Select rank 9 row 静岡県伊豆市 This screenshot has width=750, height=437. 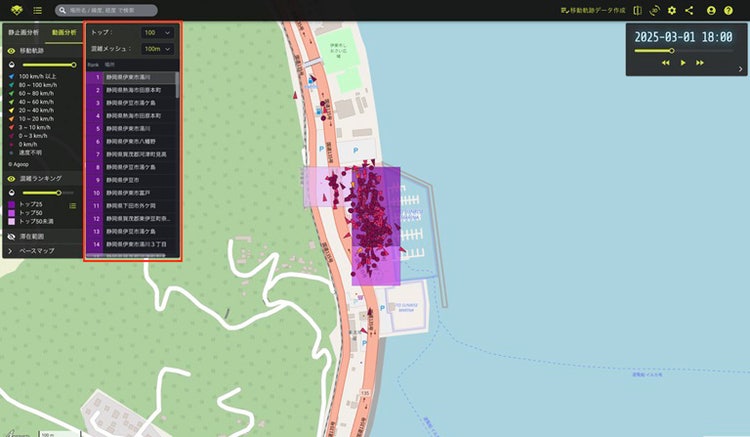coord(132,180)
